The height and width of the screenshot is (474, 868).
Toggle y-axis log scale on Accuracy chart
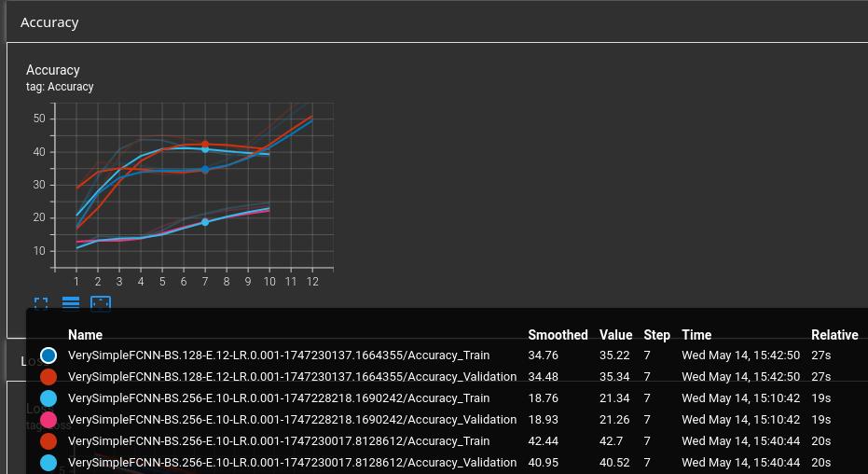tap(71, 303)
